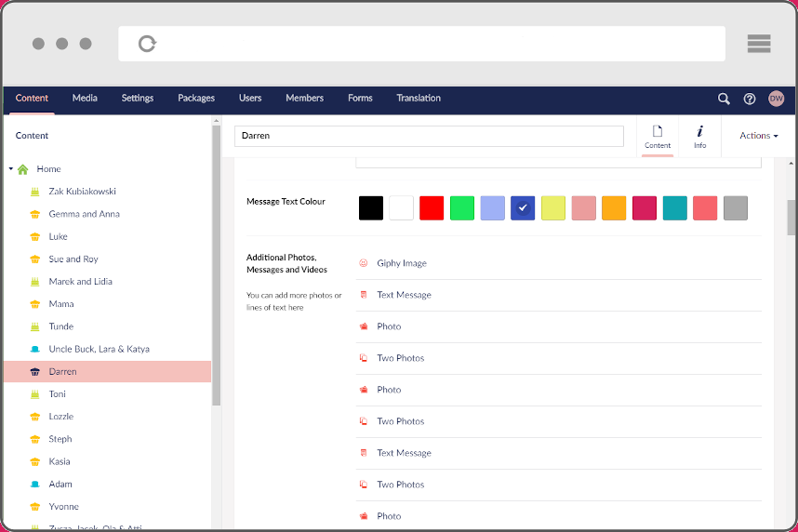Open the Info app icon
Viewport: 798px width, 532px height.
click(x=699, y=136)
